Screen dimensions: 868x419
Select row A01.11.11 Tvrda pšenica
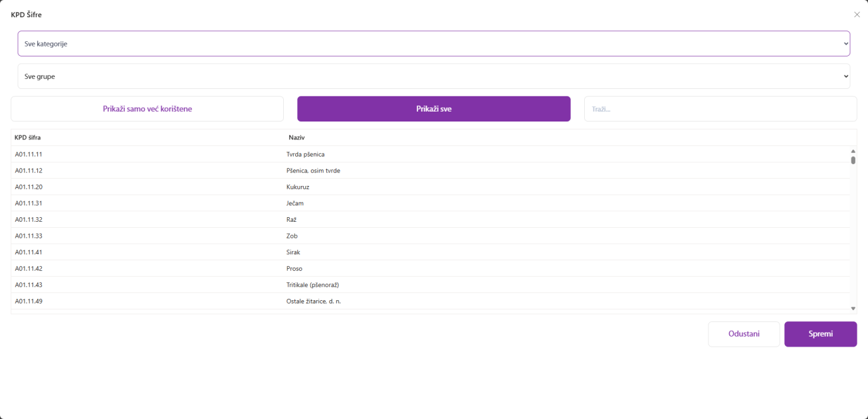pyautogui.click(x=305, y=154)
